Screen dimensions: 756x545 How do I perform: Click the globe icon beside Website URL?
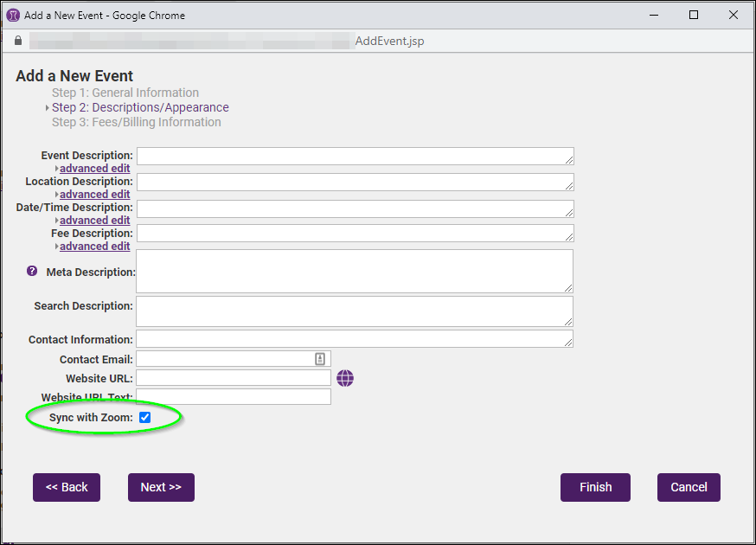[x=345, y=378]
